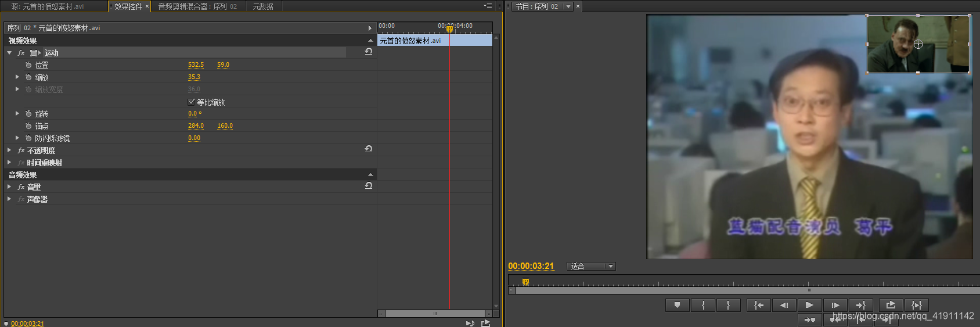Click the add marker button
This screenshot has width=980, height=327.
(677, 305)
